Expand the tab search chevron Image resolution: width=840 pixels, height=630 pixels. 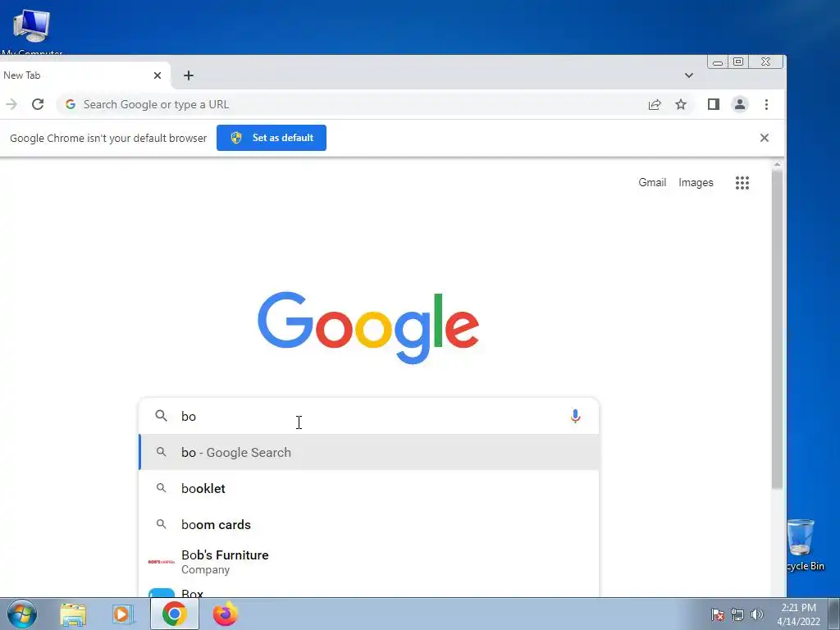pos(689,75)
